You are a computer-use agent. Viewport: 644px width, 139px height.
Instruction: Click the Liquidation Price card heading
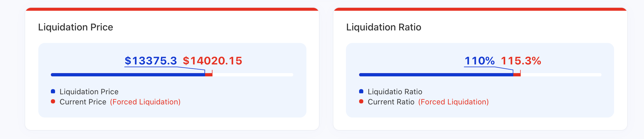(x=76, y=27)
